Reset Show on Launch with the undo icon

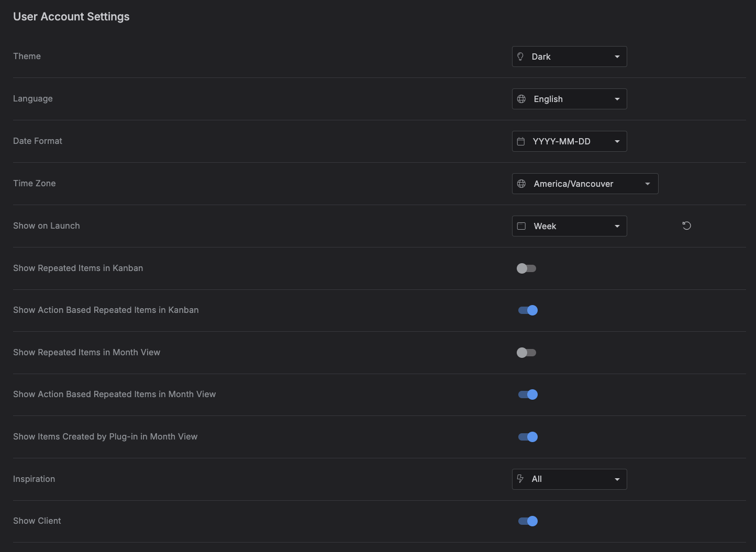click(687, 226)
